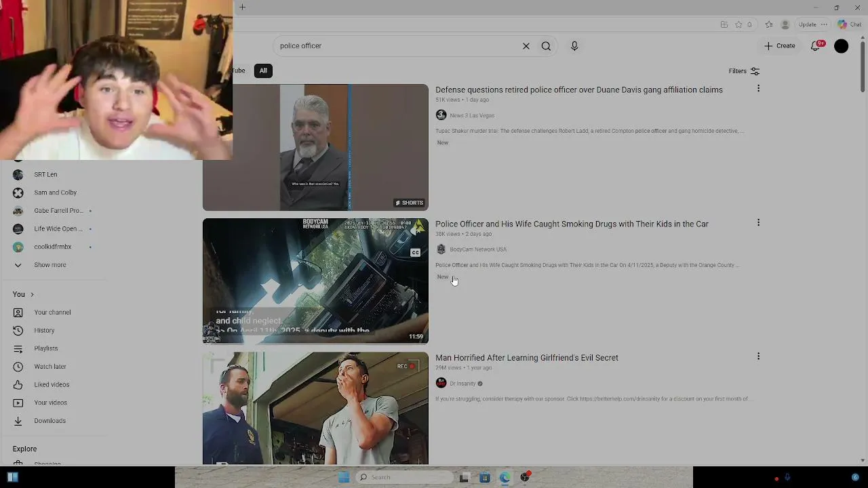Open the browser profile icon

[x=785, y=24]
